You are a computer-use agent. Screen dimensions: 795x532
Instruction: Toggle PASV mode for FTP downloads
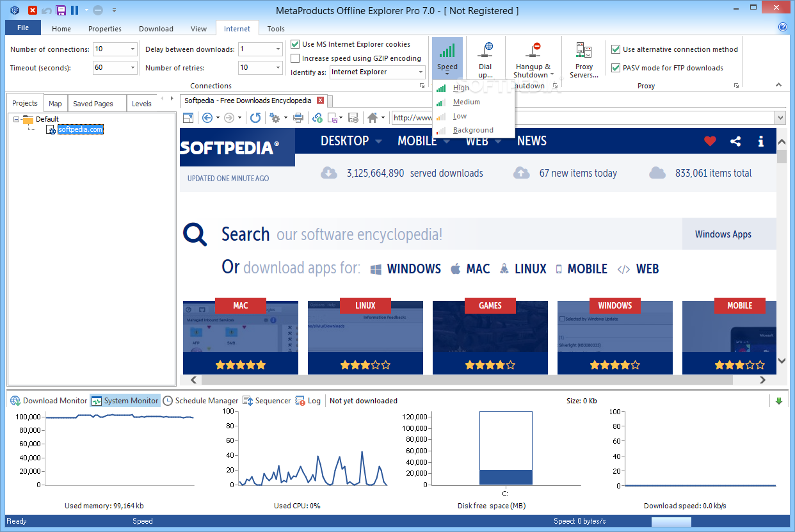(x=616, y=68)
